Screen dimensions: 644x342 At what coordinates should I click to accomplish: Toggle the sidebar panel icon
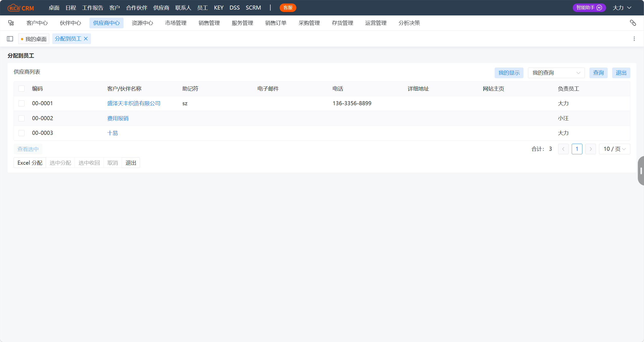tap(10, 39)
